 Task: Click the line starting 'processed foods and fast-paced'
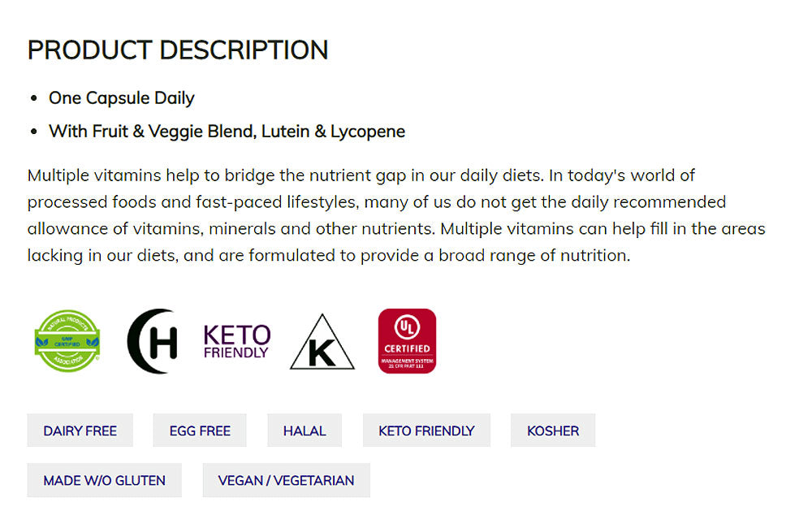pyautogui.click(x=377, y=201)
